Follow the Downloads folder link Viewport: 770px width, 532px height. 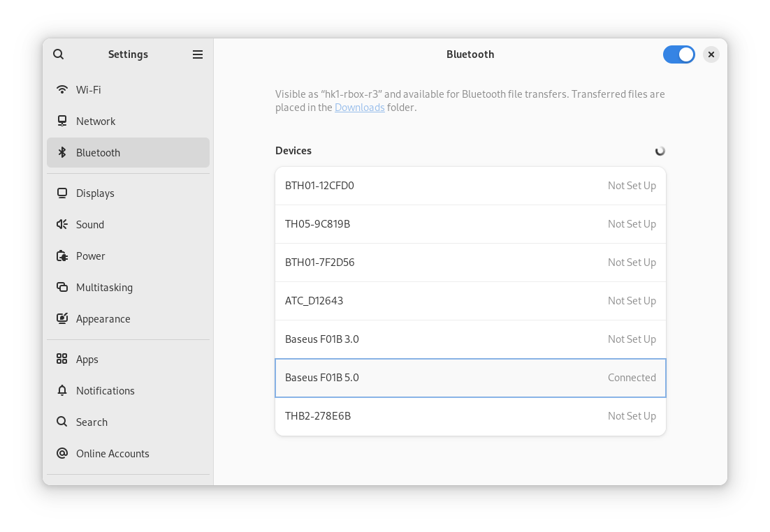point(359,108)
